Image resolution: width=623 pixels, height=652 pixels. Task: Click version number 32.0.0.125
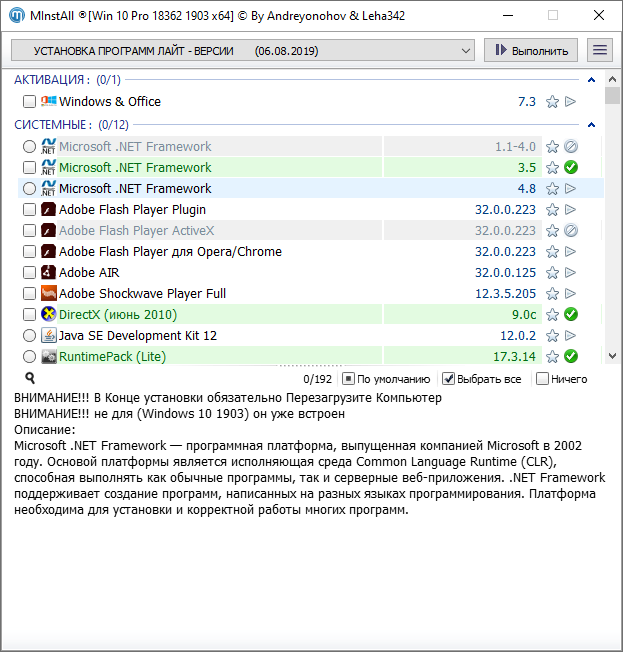coord(505,272)
